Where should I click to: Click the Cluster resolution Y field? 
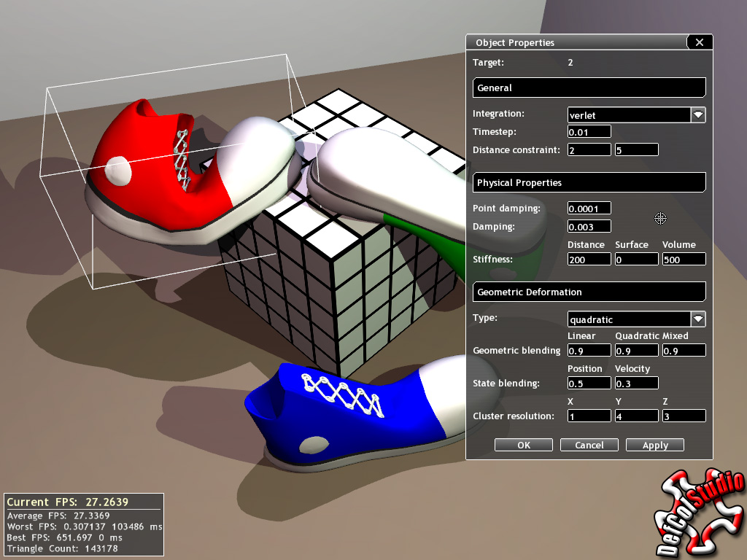tap(636, 416)
